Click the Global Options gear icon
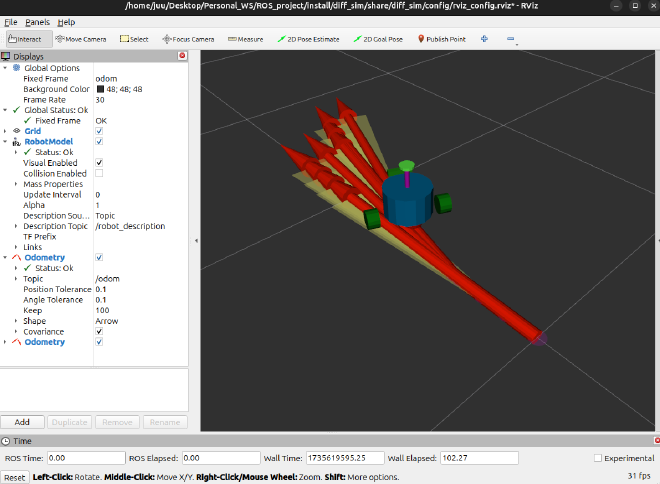Screen dimensions: 660x484 16,68
